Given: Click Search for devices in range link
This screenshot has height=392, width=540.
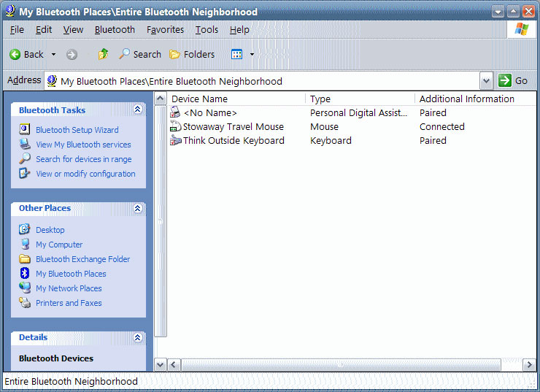Looking at the screenshot, I should pos(84,159).
